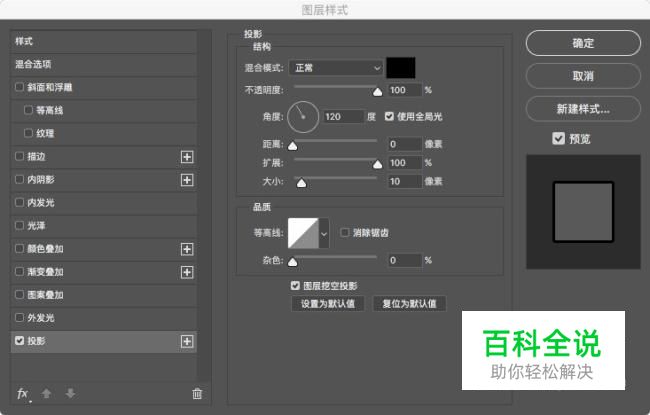Enable the 图案叠加 checkbox
650x415 pixels.
[x=19, y=294]
